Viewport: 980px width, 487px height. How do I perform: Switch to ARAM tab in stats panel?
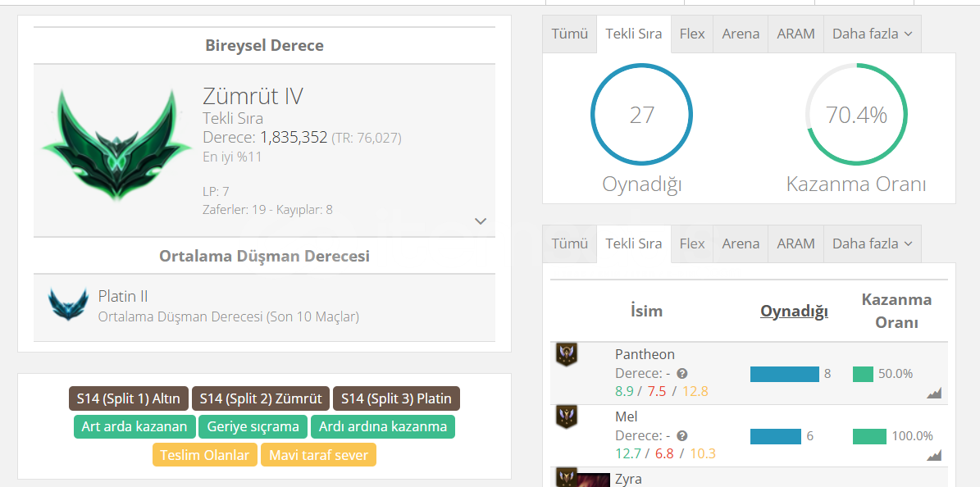[x=795, y=34]
